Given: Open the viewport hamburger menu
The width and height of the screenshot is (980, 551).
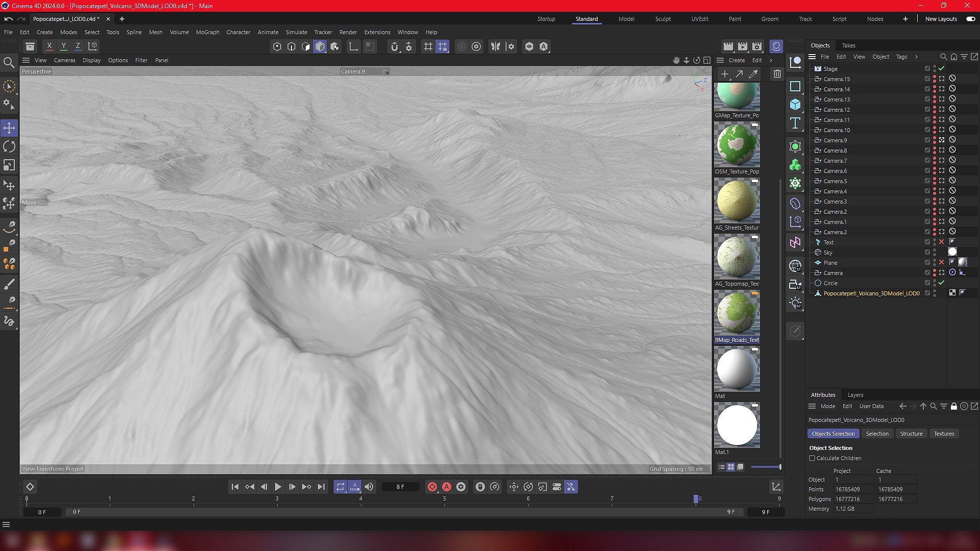Looking at the screenshot, I should pyautogui.click(x=26, y=60).
